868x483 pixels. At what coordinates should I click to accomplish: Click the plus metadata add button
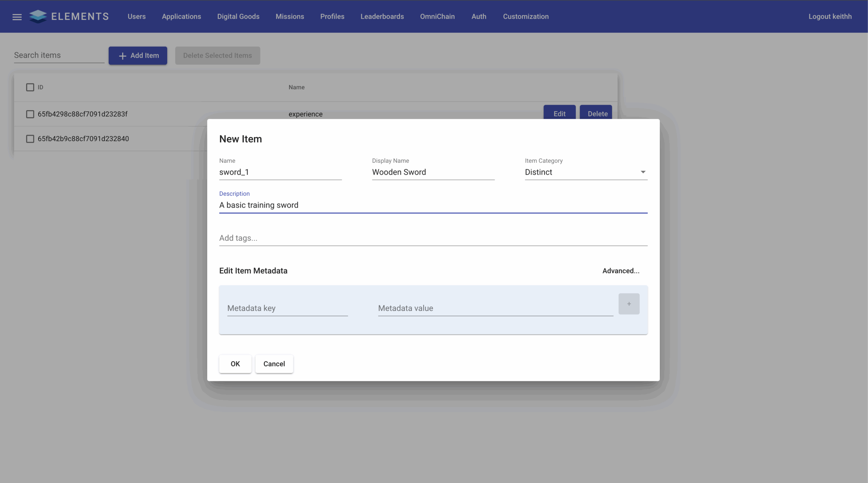(629, 304)
